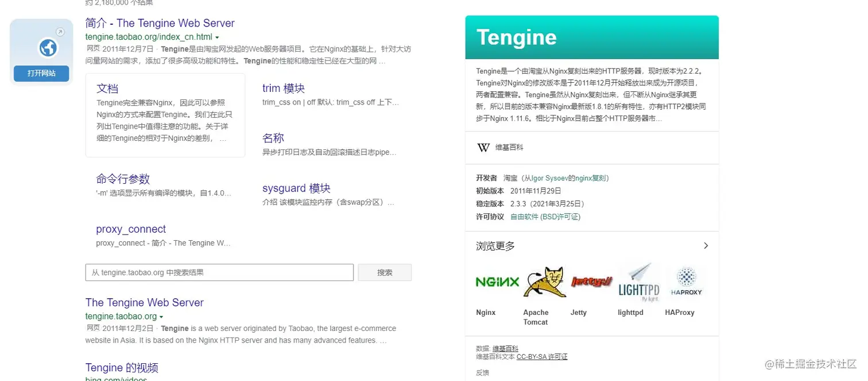Open the Tengine 的视频 link
Image resolution: width=868 pixels, height=381 pixels.
122,368
